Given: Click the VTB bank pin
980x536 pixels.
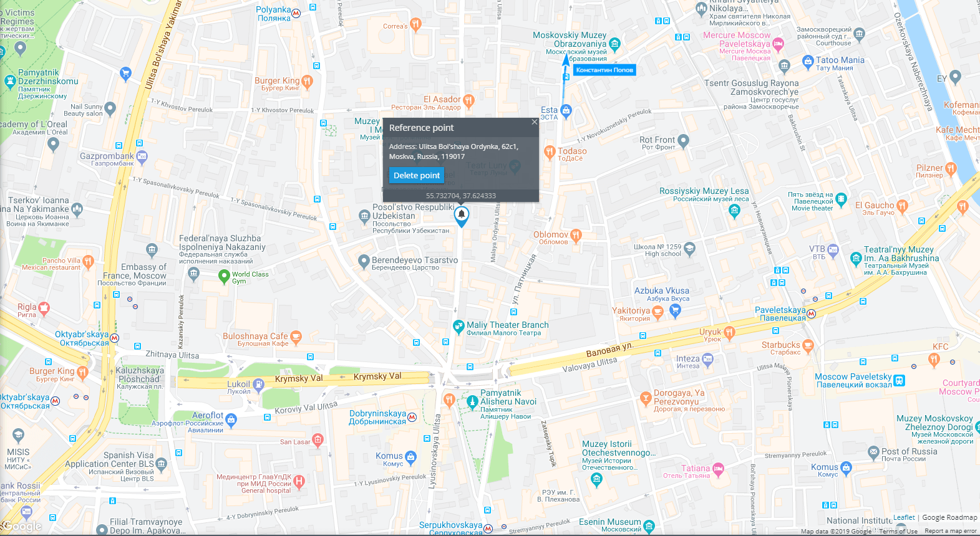Looking at the screenshot, I should pyautogui.click(x=833, y=250).
